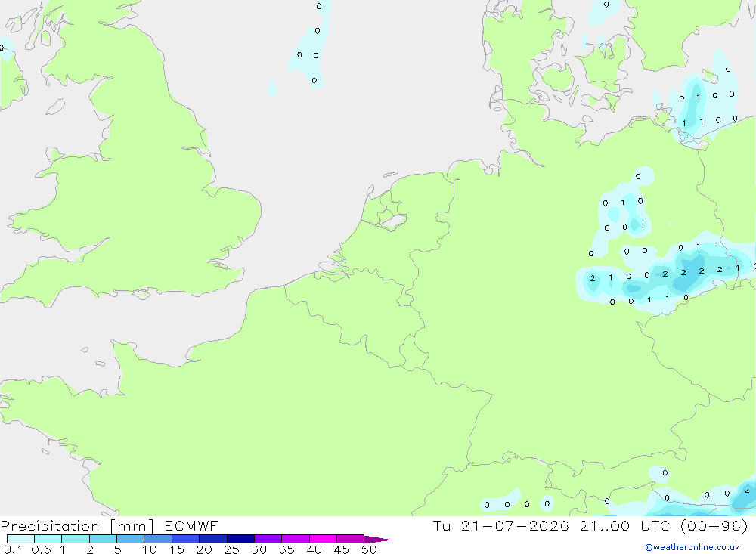Click the 35–40 mm legend swatch
This screenshot has width=756, height=554.
296,539
